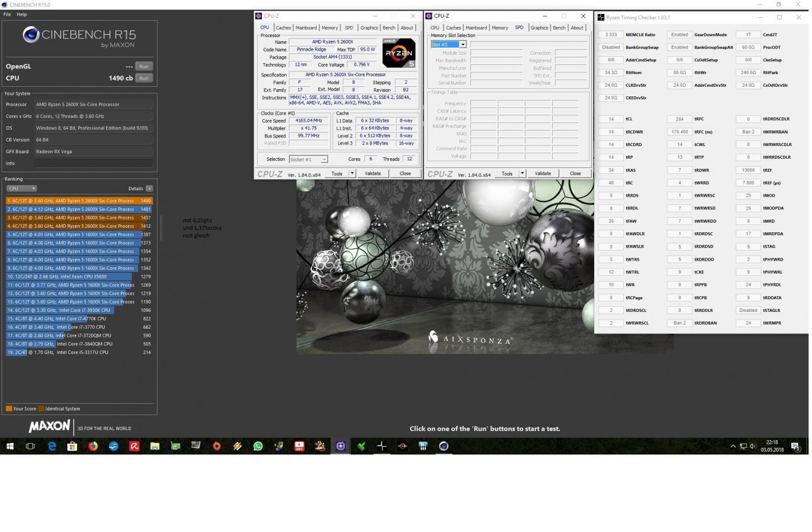Run the OpenGL benchmark in Cinebench
Image resolution: width=812 pixels, height=532 pixels.
144,66
